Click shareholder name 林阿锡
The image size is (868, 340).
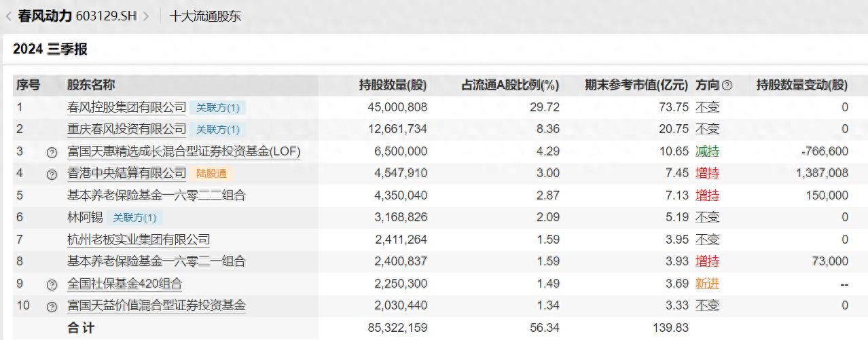click(x=85, y=218)
